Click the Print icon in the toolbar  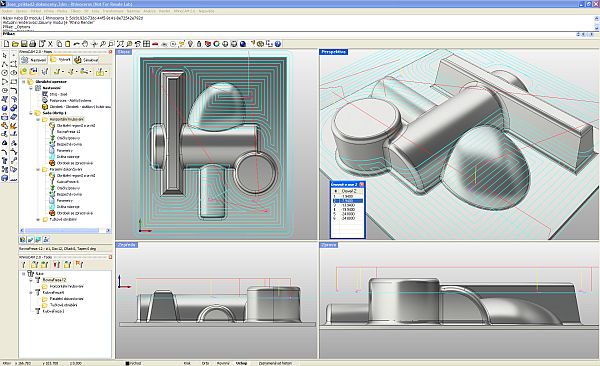click(x=33, y=44)
